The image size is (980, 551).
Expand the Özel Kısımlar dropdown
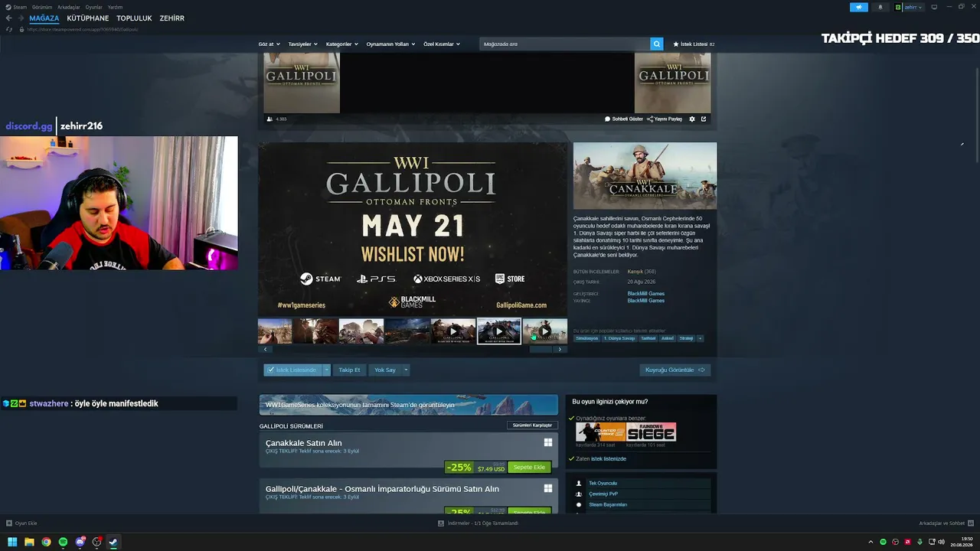pyautogui.click(x=442, y=44)
